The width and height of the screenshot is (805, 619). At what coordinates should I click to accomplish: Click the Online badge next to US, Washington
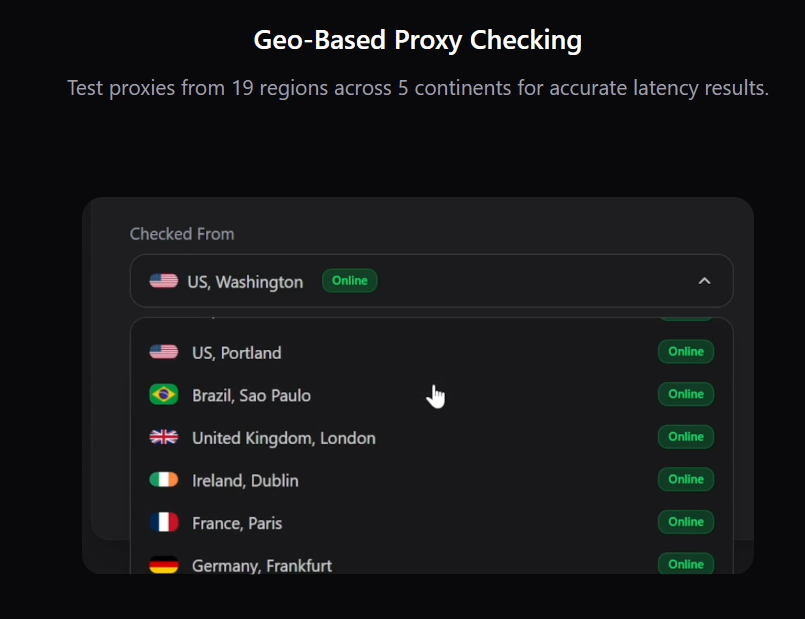[x=349, y=281]
